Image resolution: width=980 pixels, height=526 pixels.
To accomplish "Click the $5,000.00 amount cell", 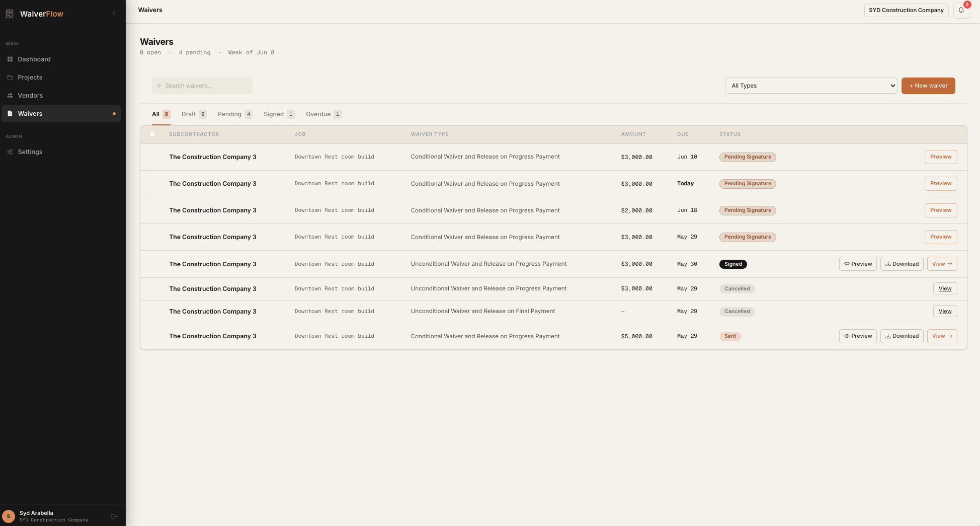I will click(636, 336).
